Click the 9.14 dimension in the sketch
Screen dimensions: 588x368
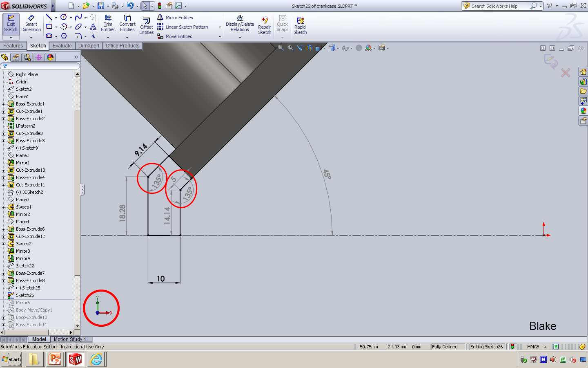tap(141, 150)
